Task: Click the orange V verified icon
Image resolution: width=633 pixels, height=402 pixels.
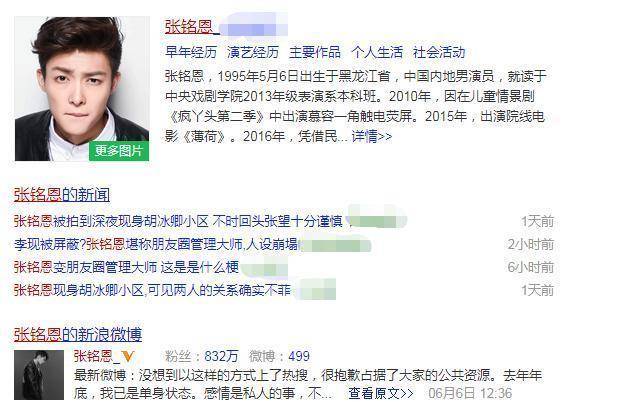Action: point(128,356)
